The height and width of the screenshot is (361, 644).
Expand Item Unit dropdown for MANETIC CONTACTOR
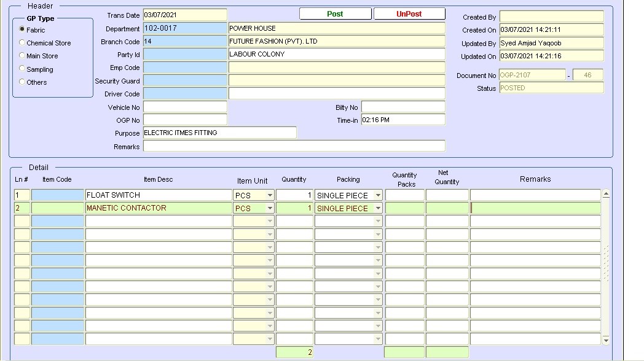tap(269, 208)
